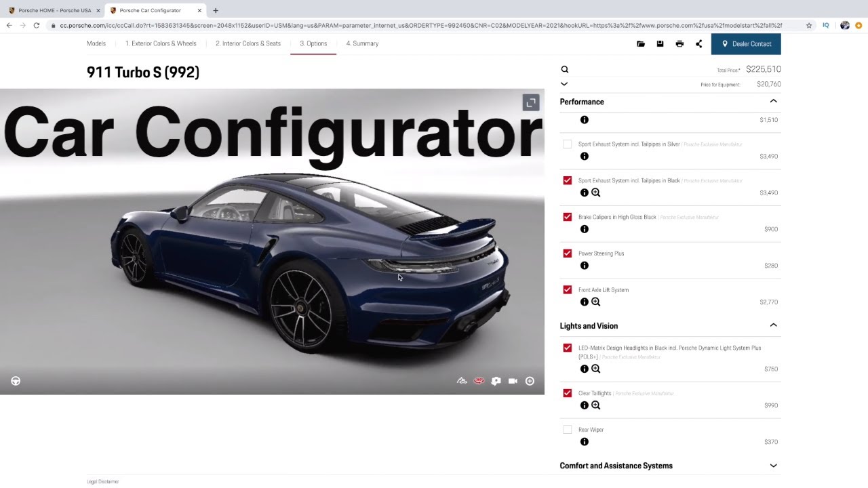Go back in browser history
Viewport: 868px width, 488px height.
click(9, 25)
